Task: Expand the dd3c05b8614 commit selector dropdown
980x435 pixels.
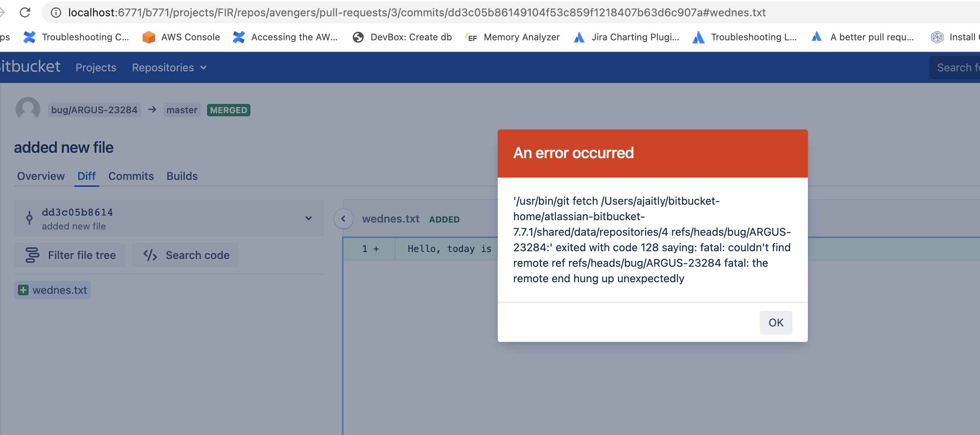Action: [308, 218]
